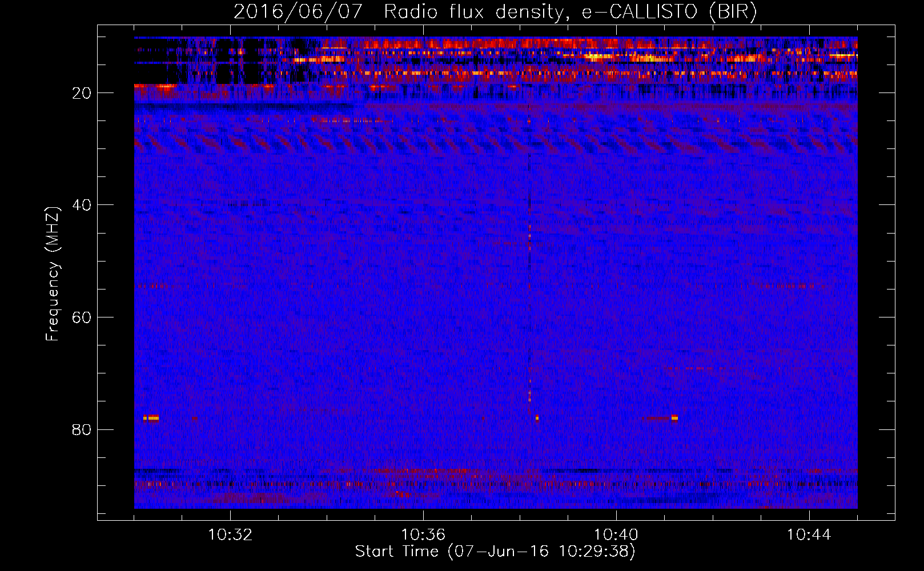The width and height of the screenshot is (924, 571).
Task: Click the '80' frequency tick label
Action: click(82, 429)
